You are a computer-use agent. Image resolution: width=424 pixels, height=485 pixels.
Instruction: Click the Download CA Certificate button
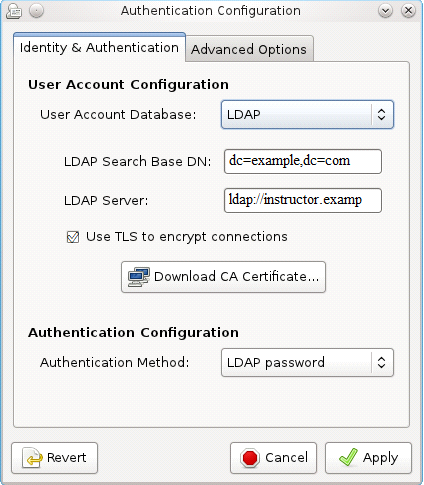click(x=223, y=277)
